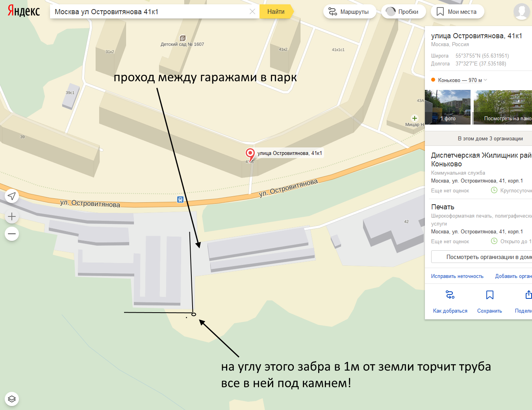The image size is (532, 410).
Task: Click the bus stop icon on ул. Островитянова
Action: click(180, 199)
